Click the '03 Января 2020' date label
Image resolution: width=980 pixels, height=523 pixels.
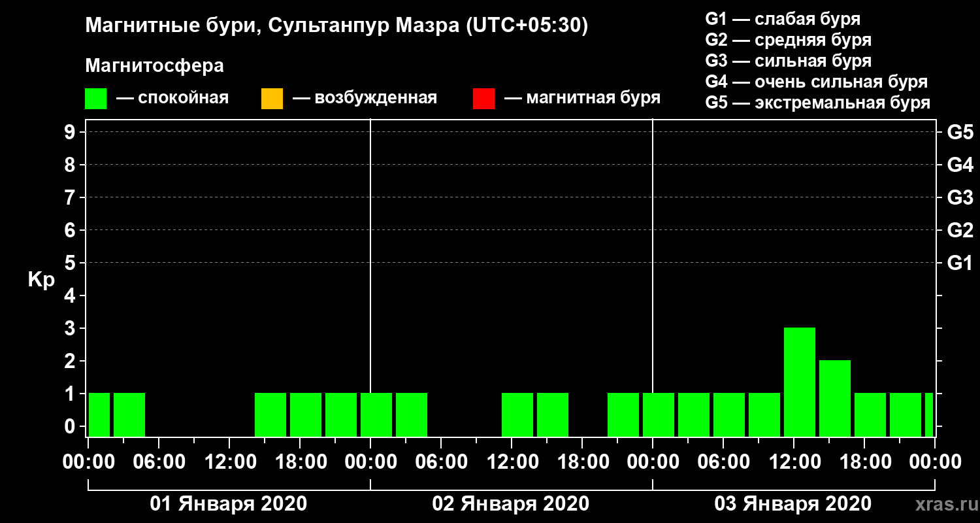coord(793,504)
